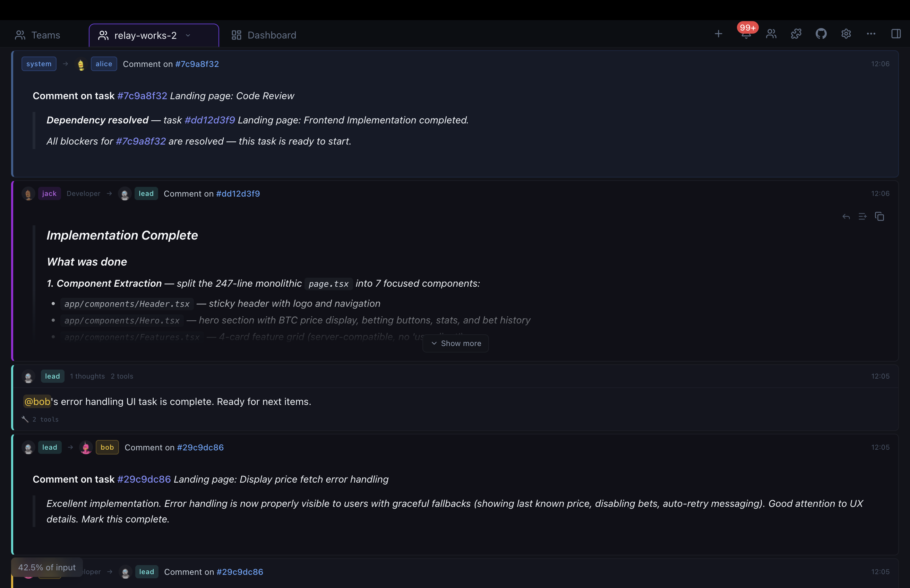Open the GitHub integration icon
This screenshot has width=910, height=588.
tap(821, 34)
